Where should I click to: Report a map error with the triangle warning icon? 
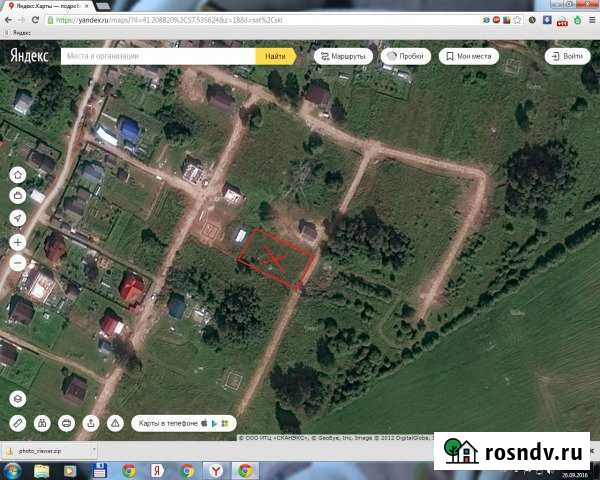[x=115, y=423]
